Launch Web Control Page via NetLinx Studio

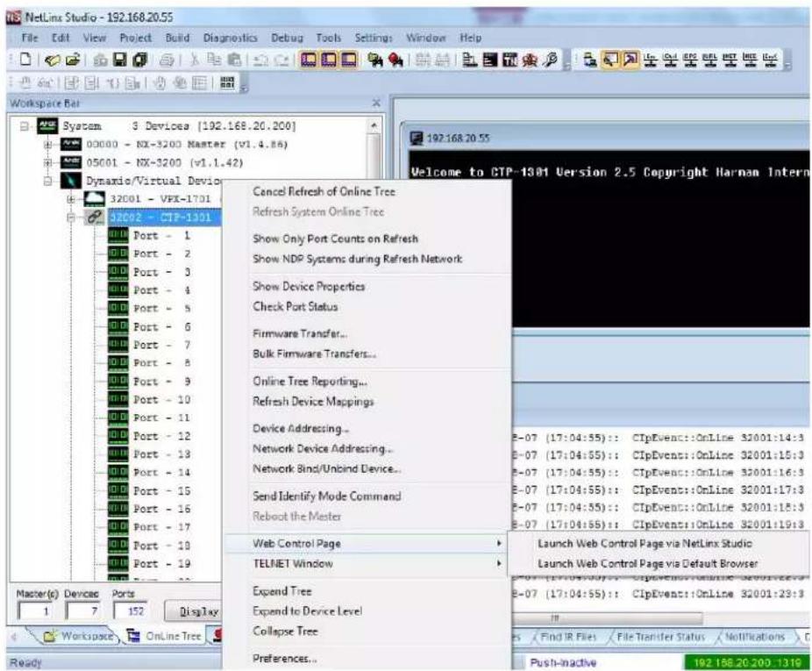(x=645, y=544)
